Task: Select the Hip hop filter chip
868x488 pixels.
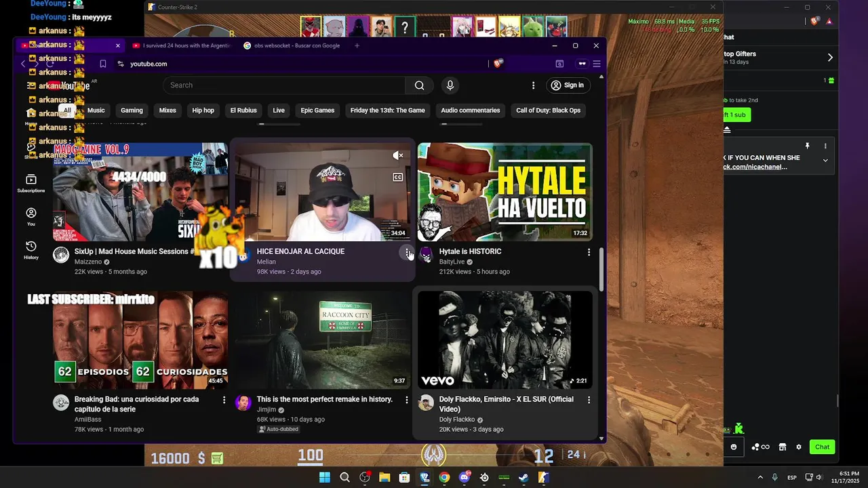Action: [x=203, y=110]
